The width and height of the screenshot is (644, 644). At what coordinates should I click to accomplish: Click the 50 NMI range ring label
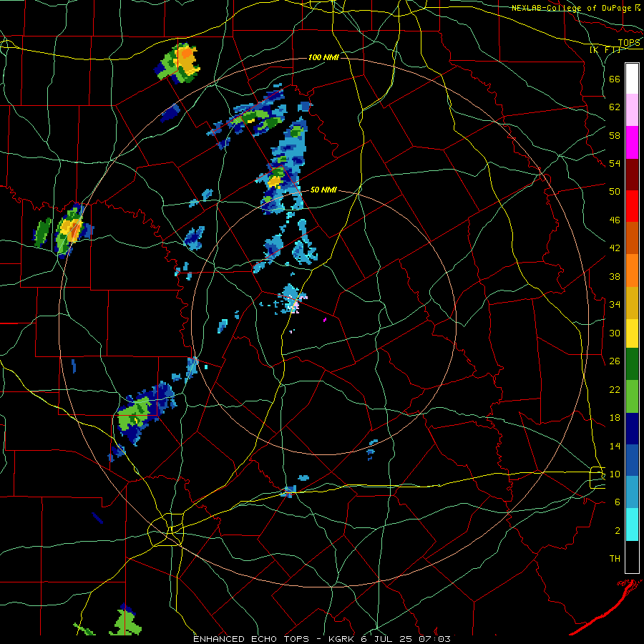323,190
